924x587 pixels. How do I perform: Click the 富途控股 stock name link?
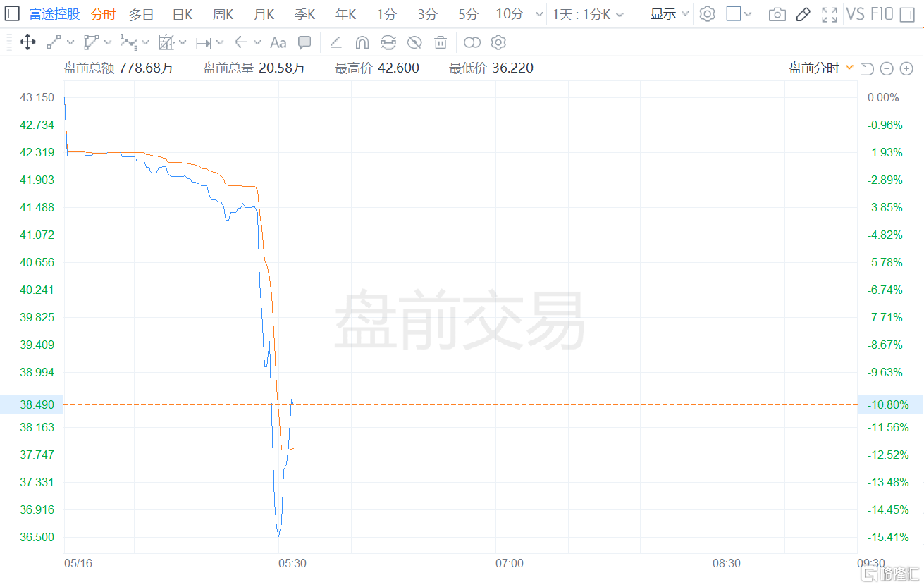(54, 14)
